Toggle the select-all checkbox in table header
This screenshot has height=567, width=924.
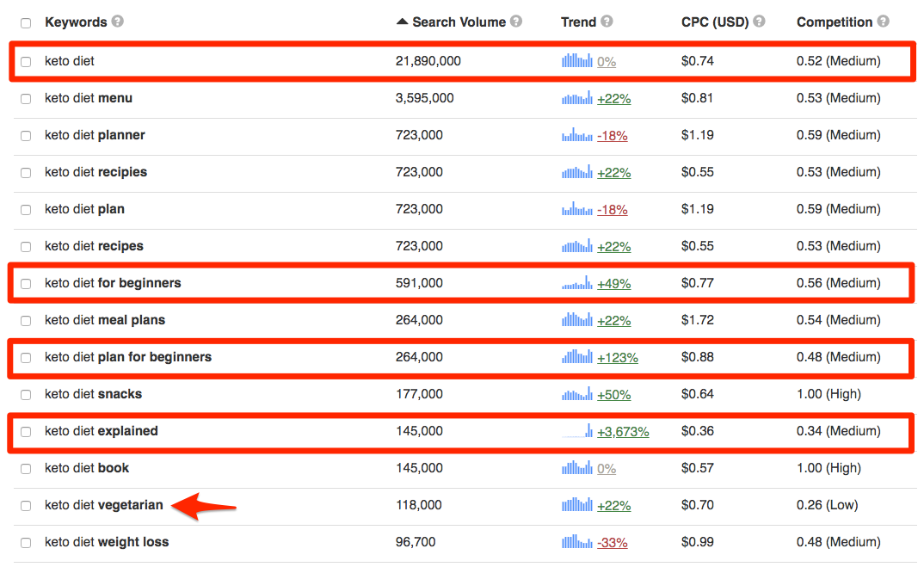click(26, 23)
